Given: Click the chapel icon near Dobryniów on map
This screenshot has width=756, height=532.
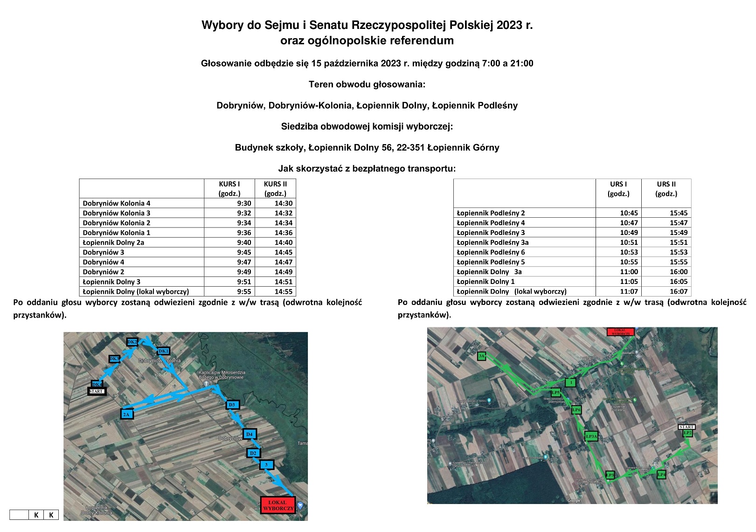Looking at the screenshot, I should pos(206,383).
